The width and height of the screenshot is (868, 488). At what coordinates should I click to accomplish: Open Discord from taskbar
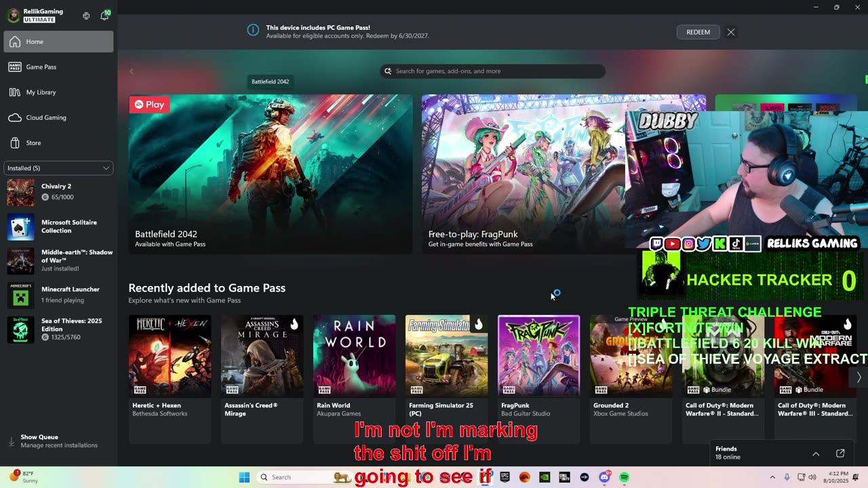click(x=604, y=477)
